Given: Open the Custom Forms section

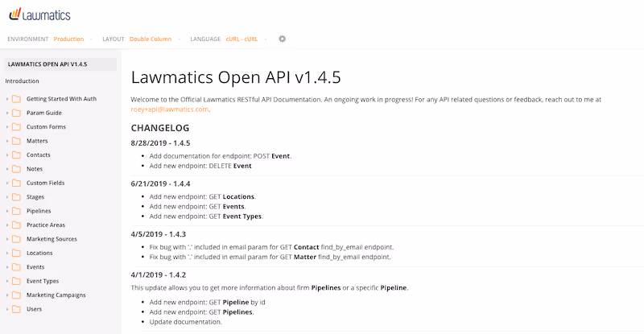Looking at the screenshot, I should point(46,127).
